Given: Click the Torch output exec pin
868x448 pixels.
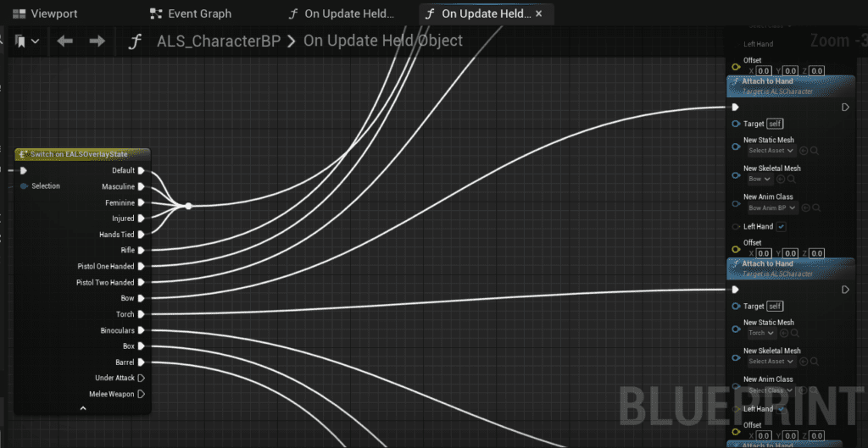Looking at the screenshot, I should [142, 314].
